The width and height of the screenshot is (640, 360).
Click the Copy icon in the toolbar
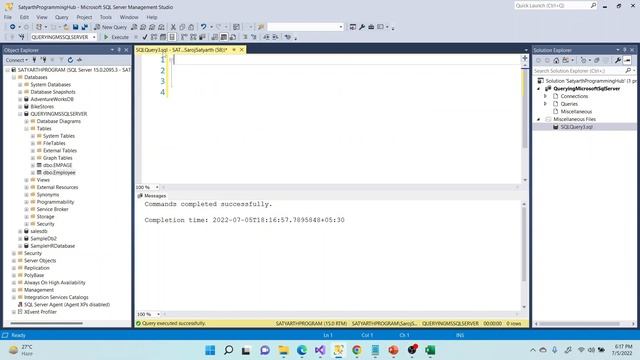pyautogui.click(x=182, y=27)
